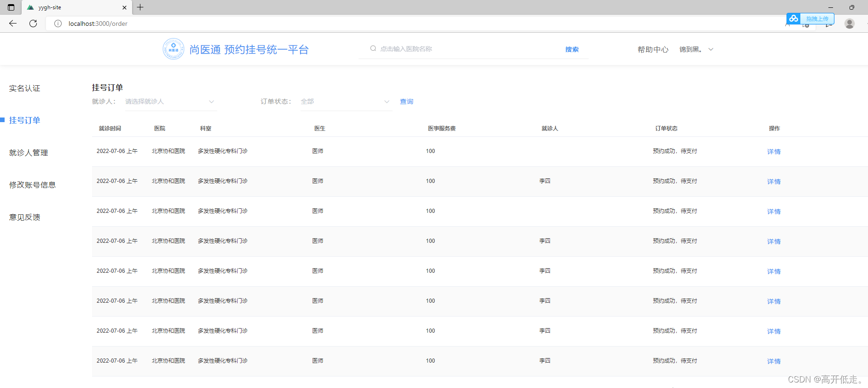Open 详情 for the third order row

tap(774, 212)
